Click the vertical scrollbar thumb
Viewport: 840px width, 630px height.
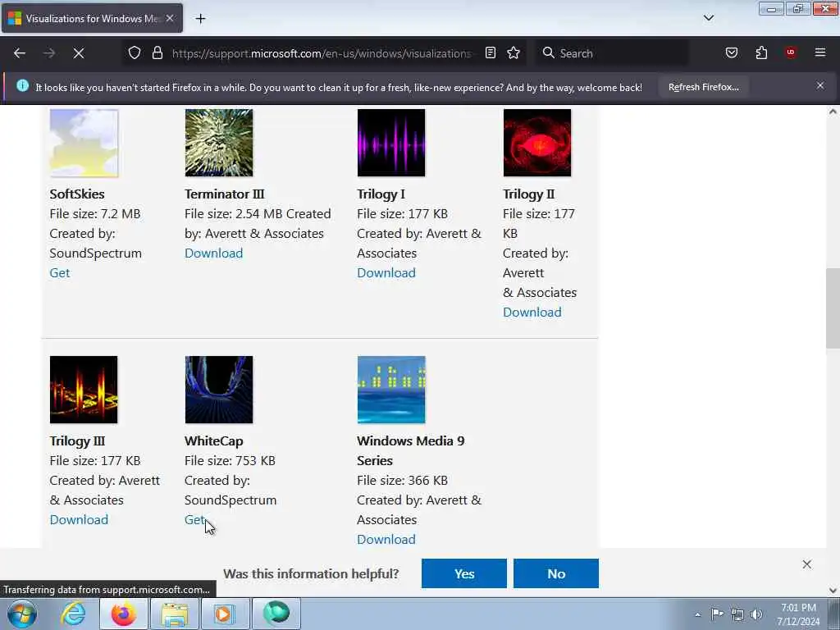[833, 308]
